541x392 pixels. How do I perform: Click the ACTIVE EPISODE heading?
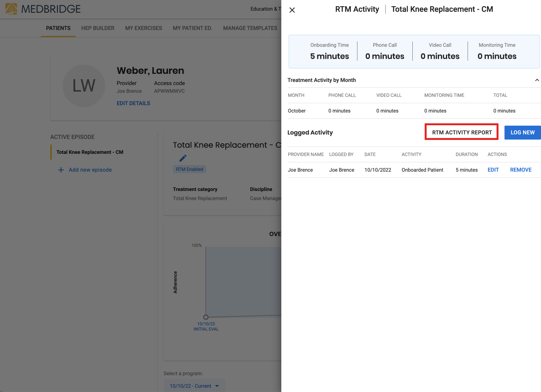[72, 137]
